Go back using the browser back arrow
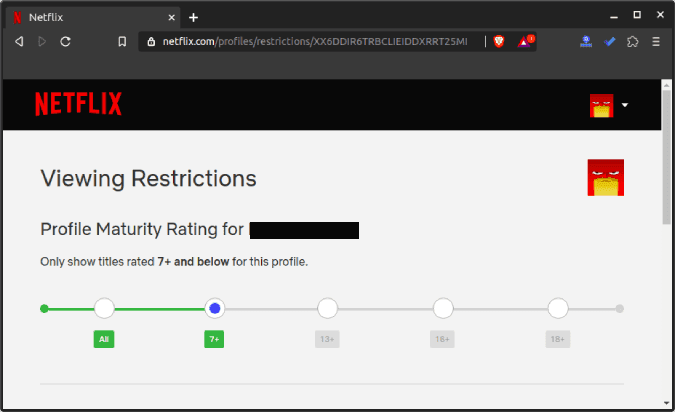Image resolution: width=675 pixels, height=412 pixels. point(19,41)
